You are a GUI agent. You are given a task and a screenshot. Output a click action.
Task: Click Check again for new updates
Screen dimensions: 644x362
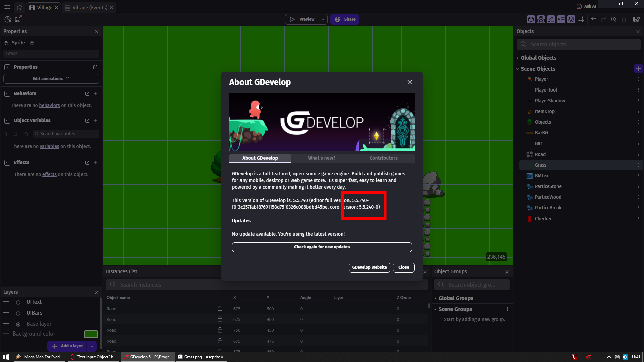(x=322, y=247)
